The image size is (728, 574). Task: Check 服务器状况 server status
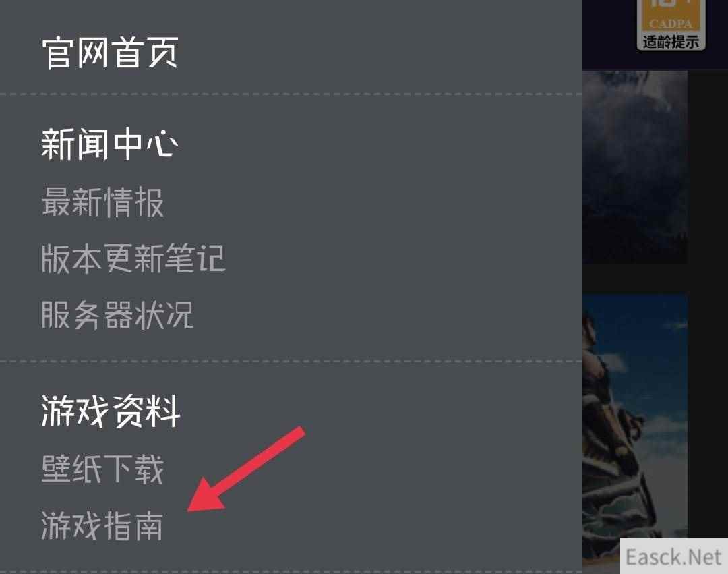pyautogui.click(x=117, y=315)
